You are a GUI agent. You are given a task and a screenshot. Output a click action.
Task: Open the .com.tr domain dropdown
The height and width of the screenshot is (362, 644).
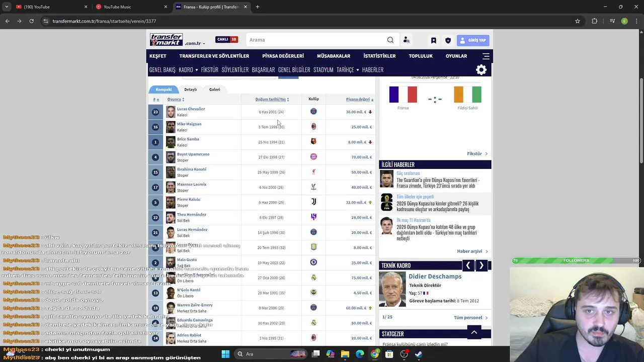click(x=195, y=43)
